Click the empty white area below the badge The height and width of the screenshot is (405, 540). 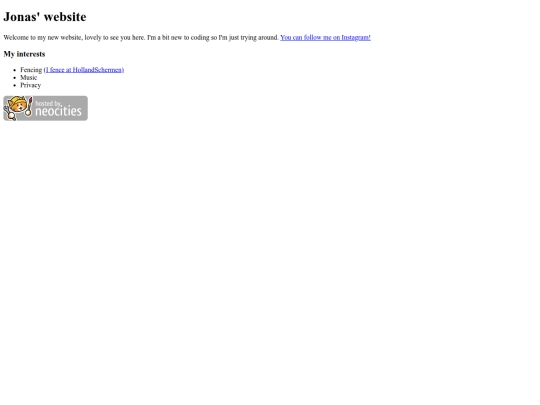(x=270, y=262)
